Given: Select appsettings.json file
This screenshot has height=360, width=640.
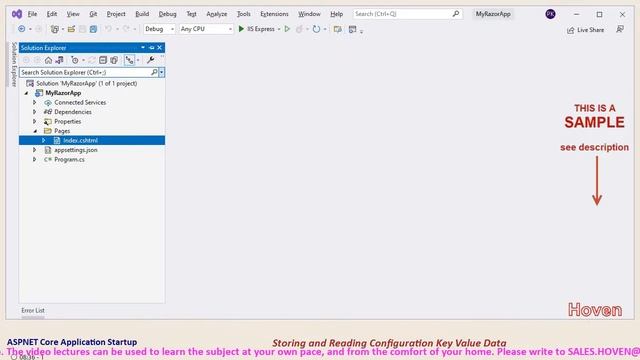Looking at the screenshot, I should pos(76,150).
